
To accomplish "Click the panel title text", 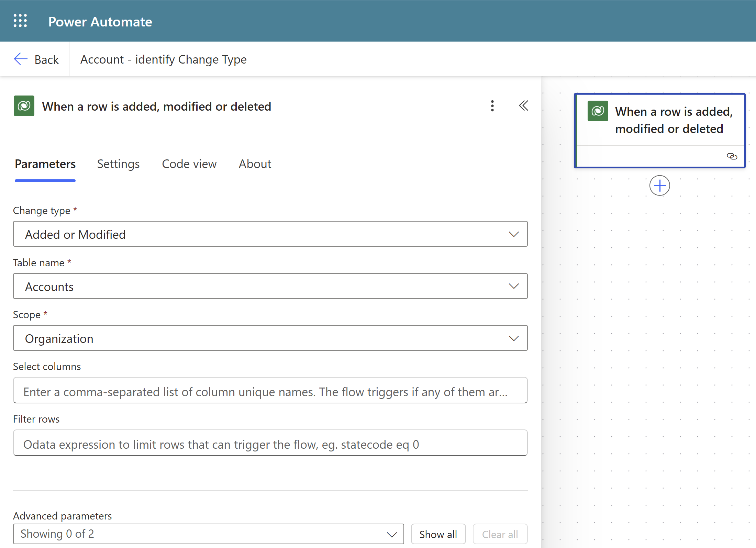I will [x=157, y=106].
